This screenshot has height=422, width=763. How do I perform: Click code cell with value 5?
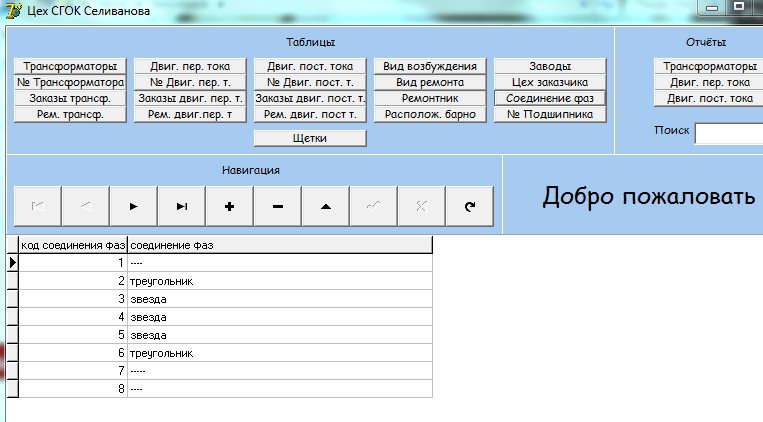click(x=73, y=335)
